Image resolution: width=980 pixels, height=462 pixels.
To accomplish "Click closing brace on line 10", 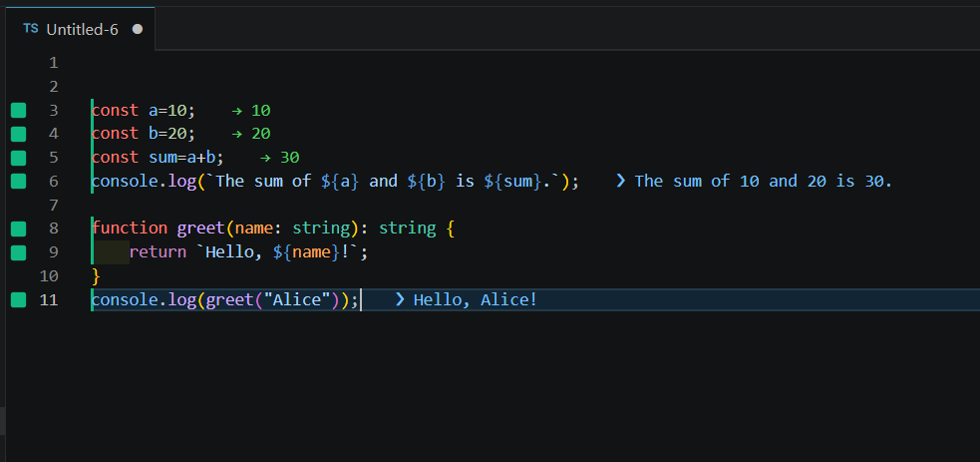I will [96, 275].
